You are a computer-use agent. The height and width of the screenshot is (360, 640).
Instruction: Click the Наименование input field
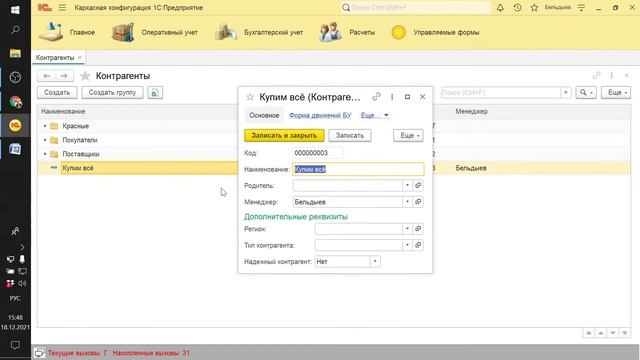358,169
